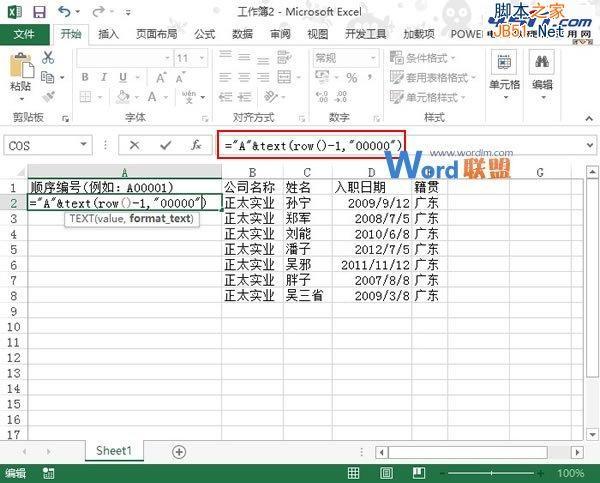The image size is (600, 483).
Task: Click the center align icon
Action: pyautogui.click(x=244, y=77)
